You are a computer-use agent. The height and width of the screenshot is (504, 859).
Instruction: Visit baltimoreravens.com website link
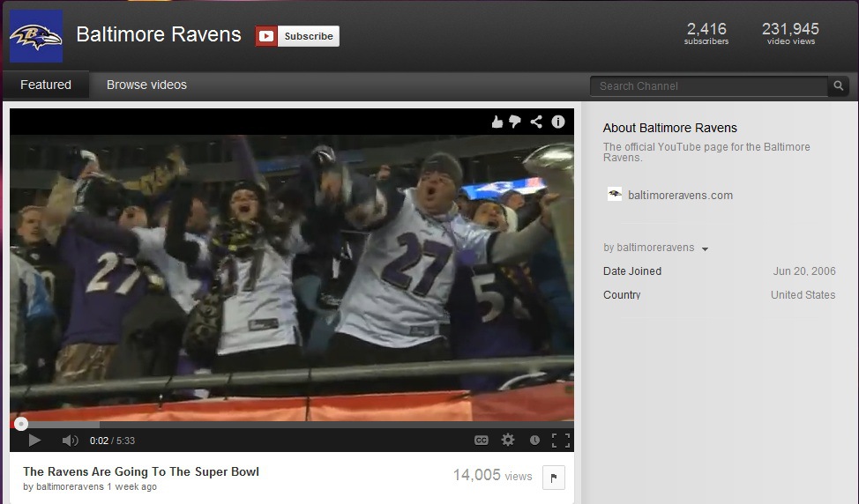click(680, 196)
